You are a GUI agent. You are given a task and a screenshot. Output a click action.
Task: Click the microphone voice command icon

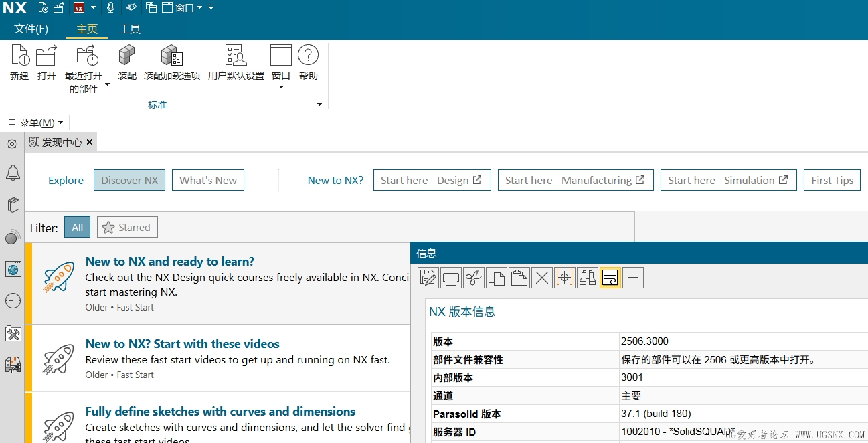(110, 8)
